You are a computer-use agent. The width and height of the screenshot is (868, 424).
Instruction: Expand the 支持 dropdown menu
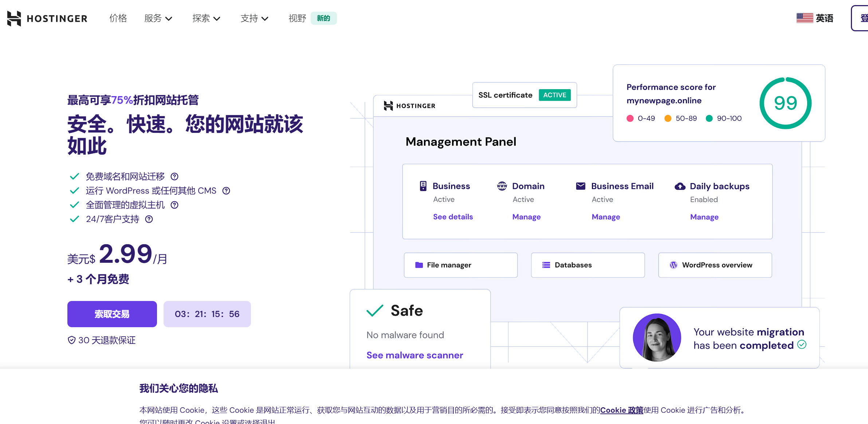254,18
